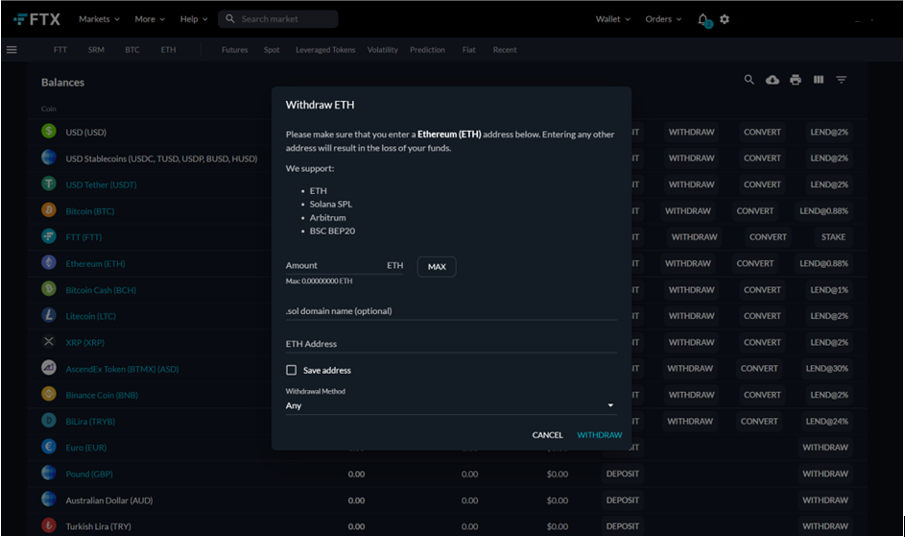Open the notifications bell
Viewport: 905px width, 538px height.
(x=703, y=20)
